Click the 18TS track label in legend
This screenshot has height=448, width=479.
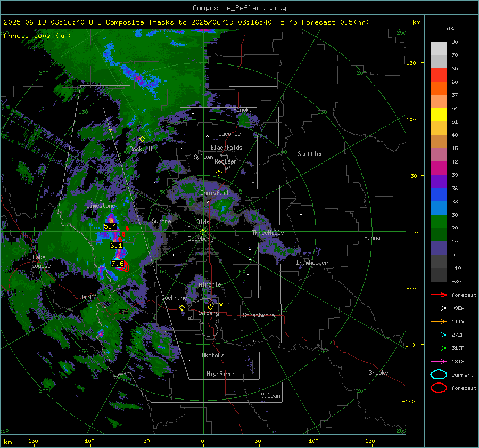(x=458, y=362)
